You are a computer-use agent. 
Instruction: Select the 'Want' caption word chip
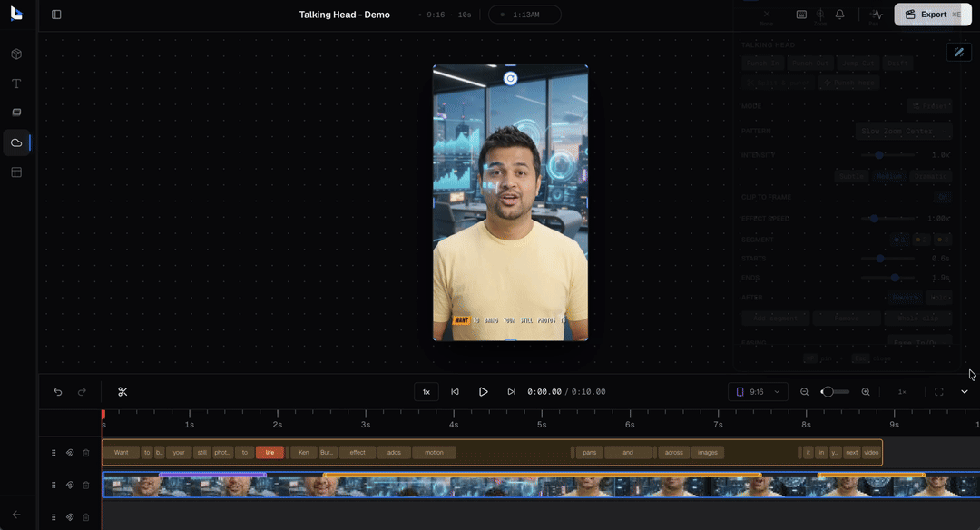pos(122,453)
